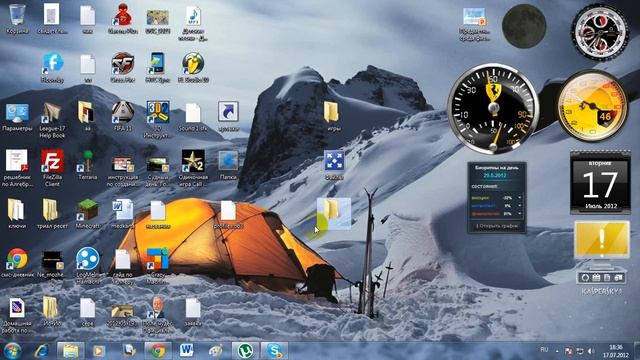640x360 pixels.
Task: Click the Kaspersky yellow warning monitor gadget
Action: [602, 240]
